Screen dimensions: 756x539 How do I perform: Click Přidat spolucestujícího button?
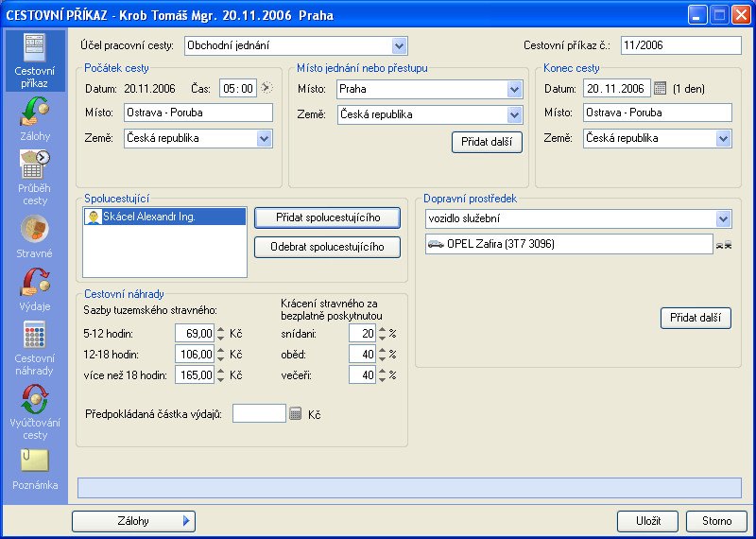click(327, 217)
